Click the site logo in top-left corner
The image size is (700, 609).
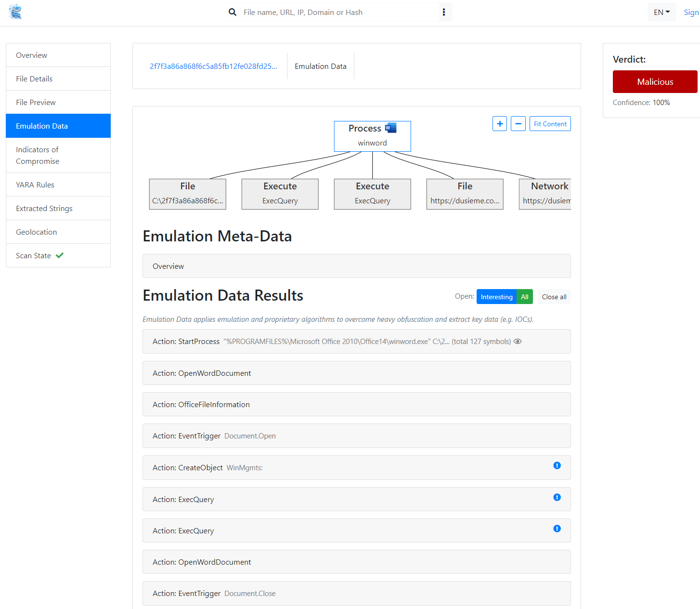15,12
